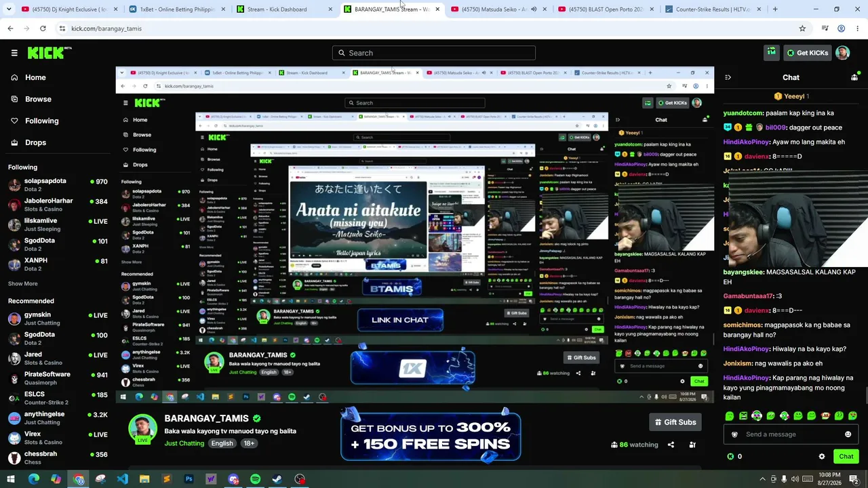Click the moderator icon right of the share icon
This screenshot has width=868, height=488.
692,445
